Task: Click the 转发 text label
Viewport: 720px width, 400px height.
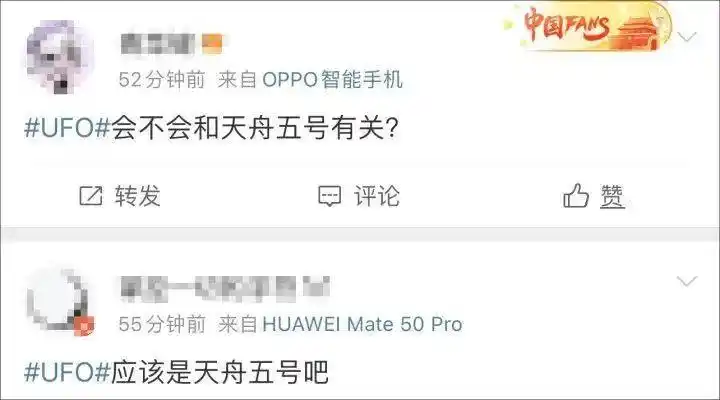Action: click(x=137, y=196)
